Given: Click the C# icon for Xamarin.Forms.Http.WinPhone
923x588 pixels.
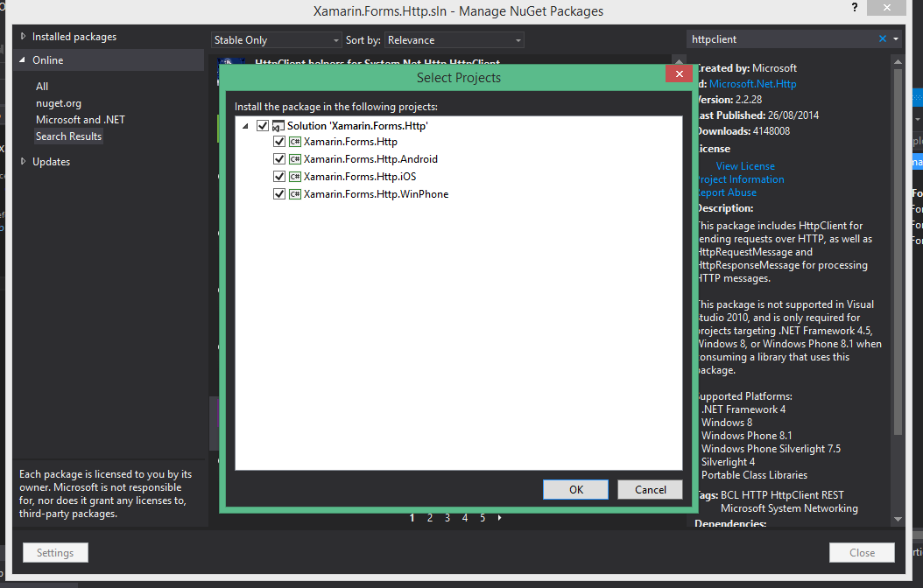Looking at the screenshot, I should pyautogui.click(x=295, y=194).
